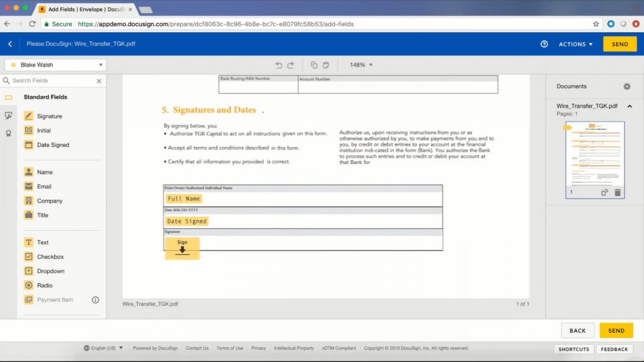
Task: Select the Text field tool
Action: tap(42, 242)
